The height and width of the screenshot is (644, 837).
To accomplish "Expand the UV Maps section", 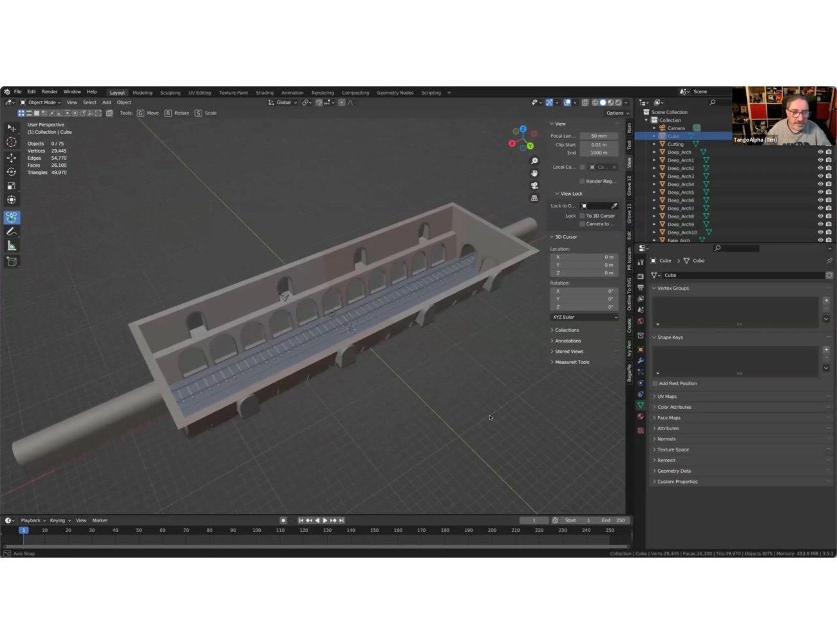I will (665, 396).
